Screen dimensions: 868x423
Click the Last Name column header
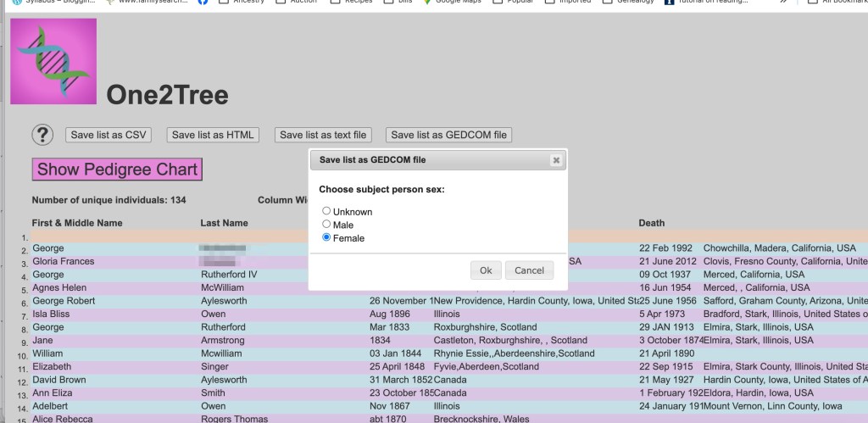pyautogui.click(x=224, y=223)
